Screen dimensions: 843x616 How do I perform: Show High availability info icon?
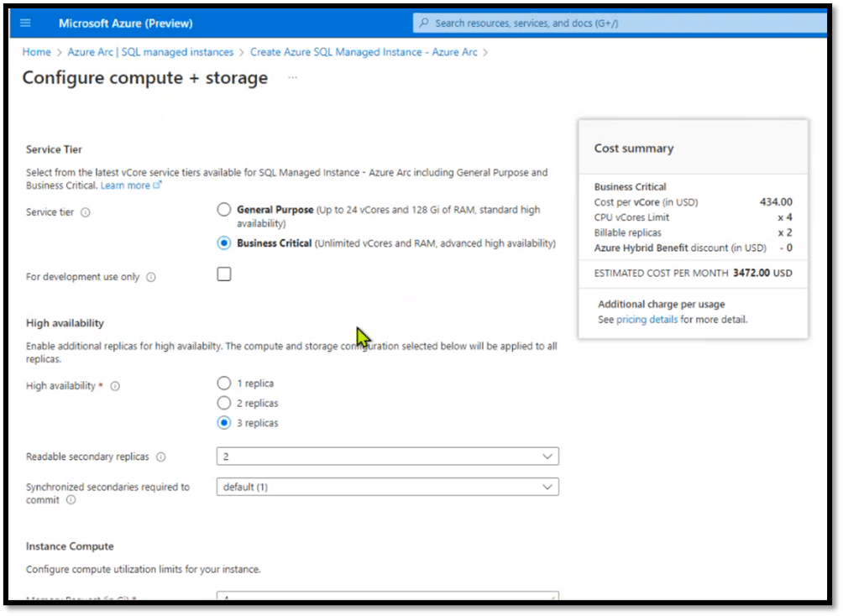(115, 386)
